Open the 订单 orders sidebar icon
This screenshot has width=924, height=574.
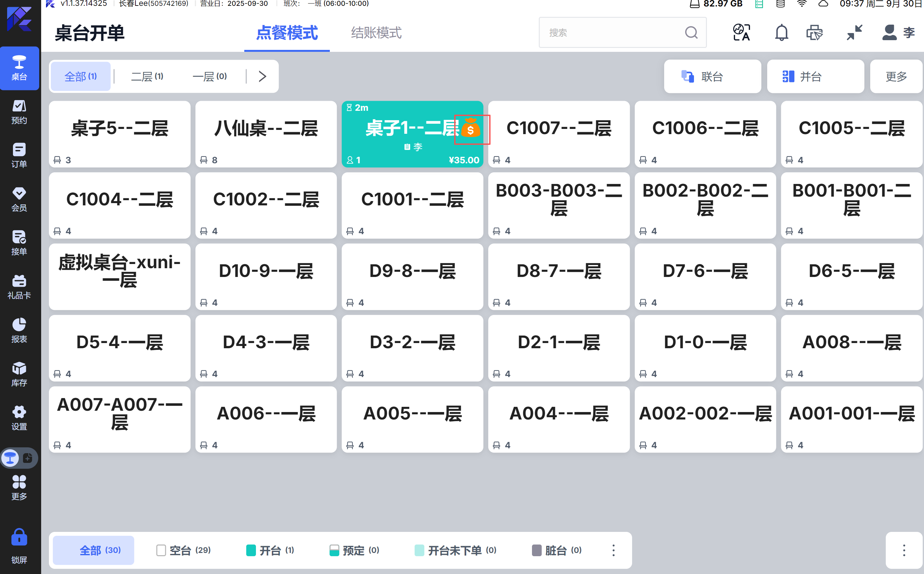pyautogui.click(x=19, y=155)
